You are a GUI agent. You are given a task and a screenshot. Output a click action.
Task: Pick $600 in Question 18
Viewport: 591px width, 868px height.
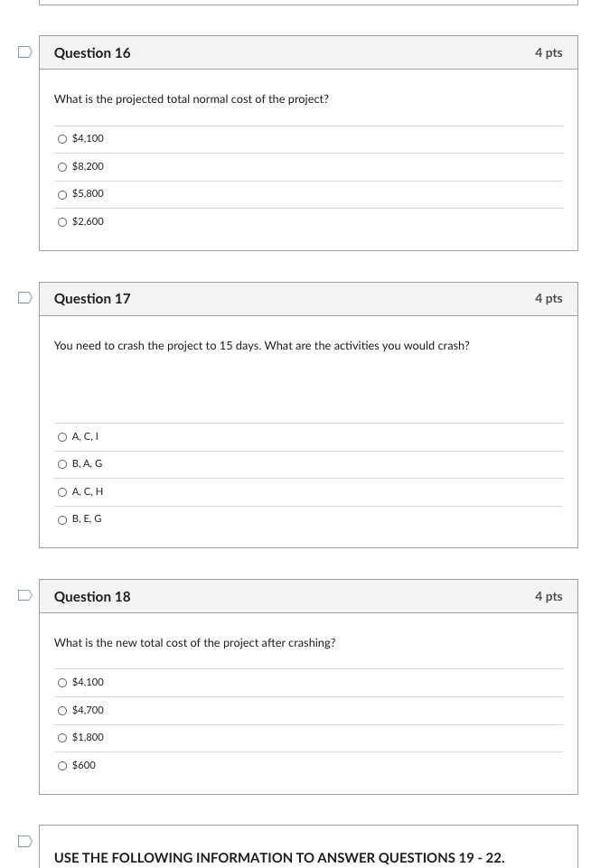(62, 765)
